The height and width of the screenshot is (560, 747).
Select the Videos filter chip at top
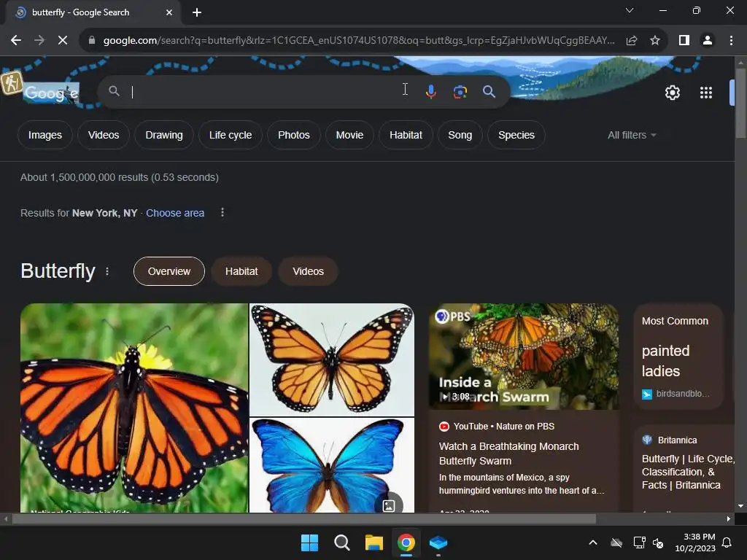104,135
